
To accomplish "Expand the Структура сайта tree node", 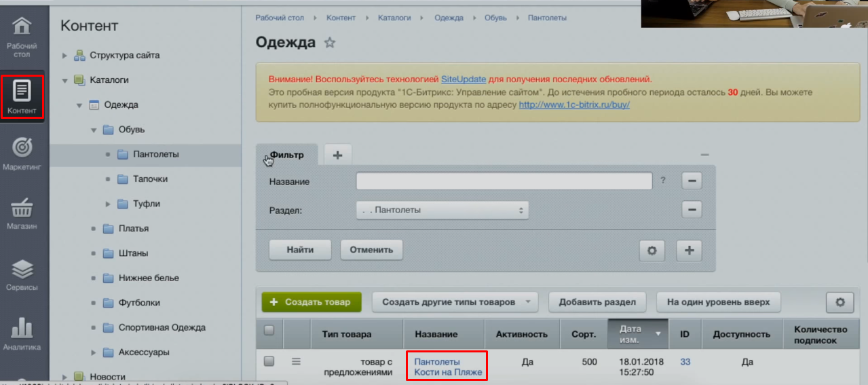I will tap(65, 56).
